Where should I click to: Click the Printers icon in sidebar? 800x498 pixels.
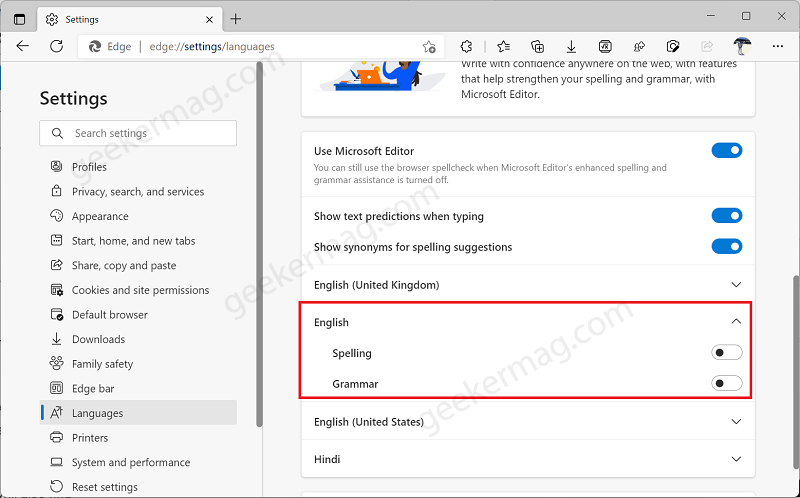click(x=56, y=437)
